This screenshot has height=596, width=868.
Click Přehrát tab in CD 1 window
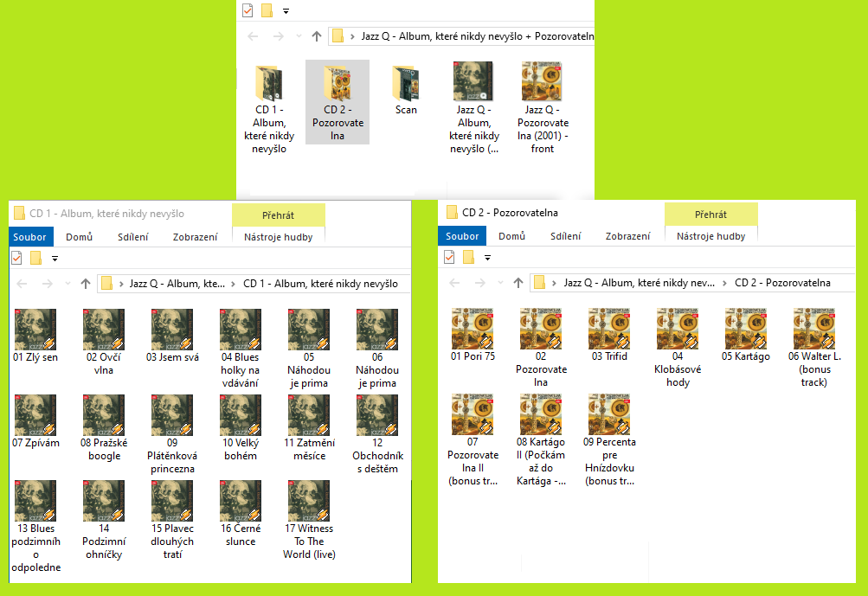click(x=279, y=215)
